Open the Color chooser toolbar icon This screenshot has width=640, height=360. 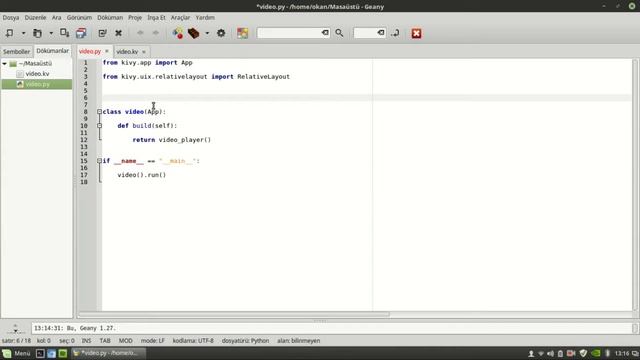[242, 33]
